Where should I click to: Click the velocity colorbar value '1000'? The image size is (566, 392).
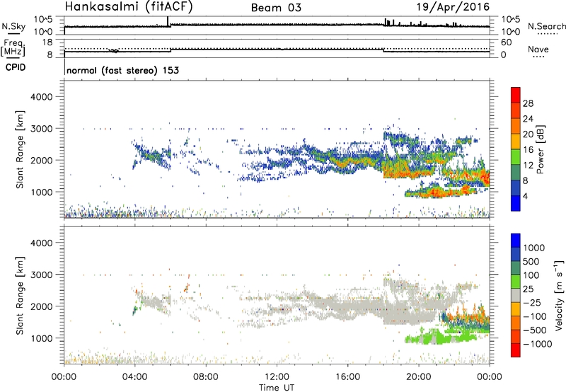tap(533, 248)
